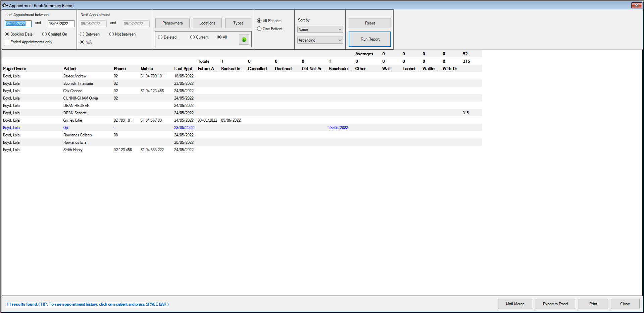Click the rescheduled 23/05/2022 date link

coord(338,128)
